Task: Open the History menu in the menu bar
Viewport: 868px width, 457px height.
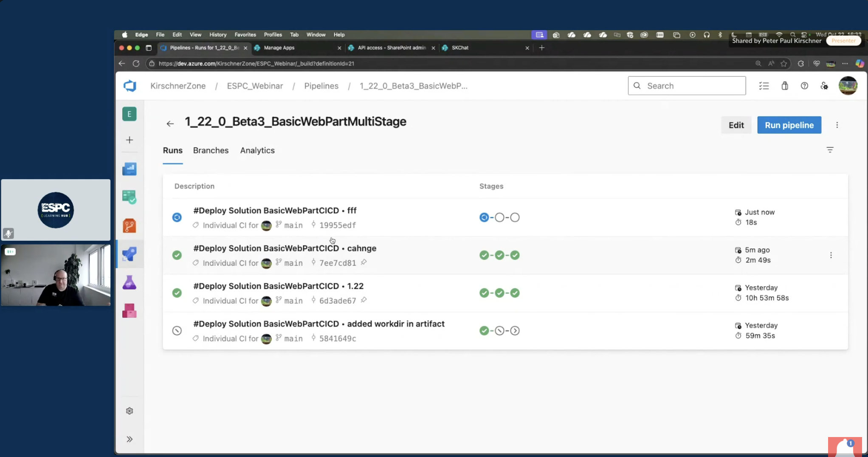Action: [x=218, y=35]
